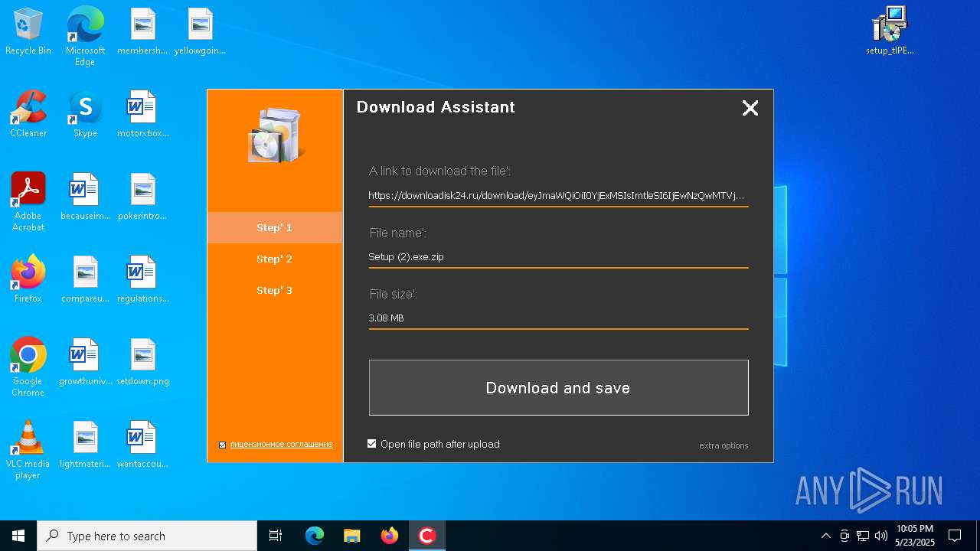The image size is (980, 551).
Task: Open the Recycle Bin desktop icon
Action: (28, 31)
